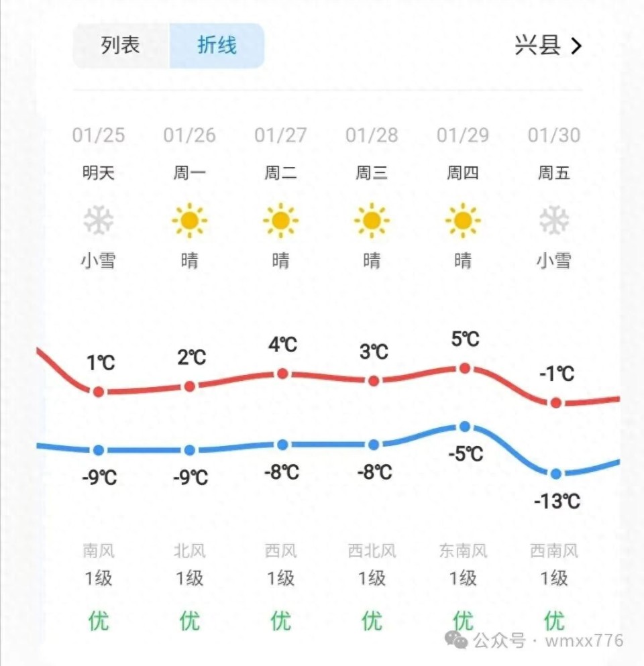The height and width of the screenshot is (666, 644).
Task: Click the 优 air quality label for Friday
Action: coord(555,620)
